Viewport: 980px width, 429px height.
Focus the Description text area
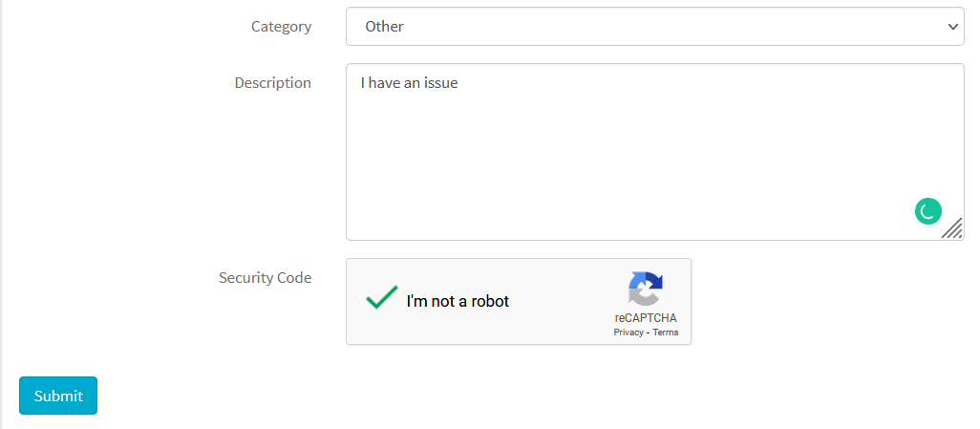click(x=655, y=152)
